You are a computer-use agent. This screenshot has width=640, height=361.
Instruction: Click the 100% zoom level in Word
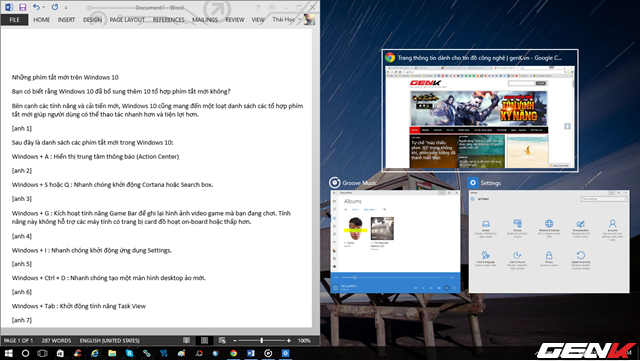(304, 341)
